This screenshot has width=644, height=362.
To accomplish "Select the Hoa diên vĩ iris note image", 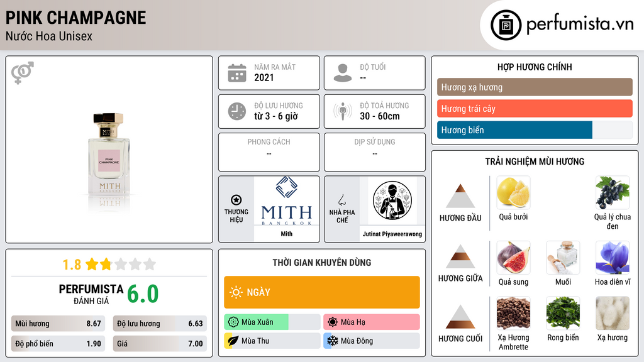I will click(613, 258).
